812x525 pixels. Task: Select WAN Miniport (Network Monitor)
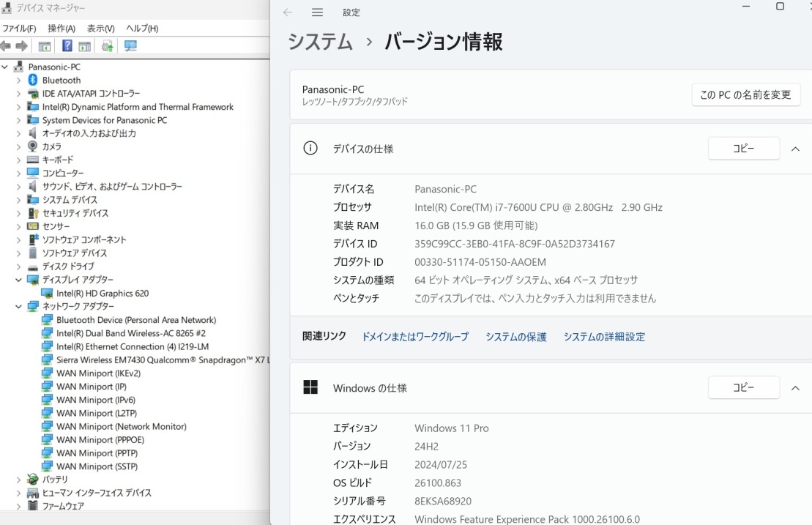tap(122, 427)
